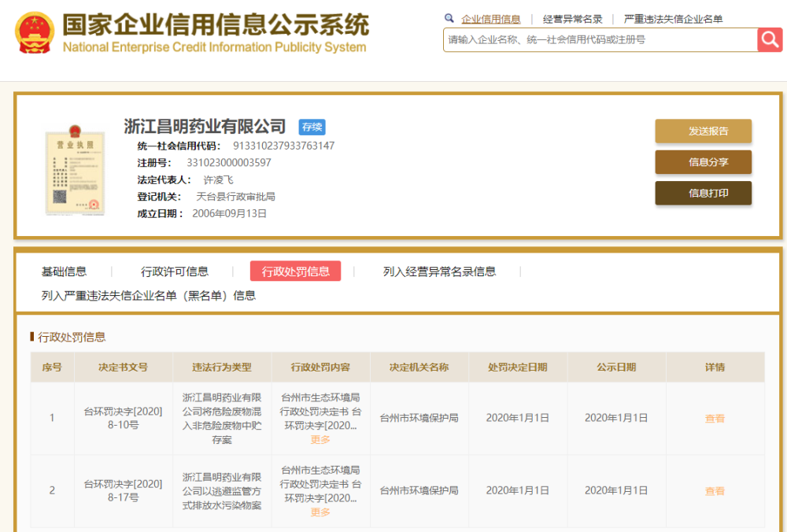Click the 公示日期 column header

(616, 368)
